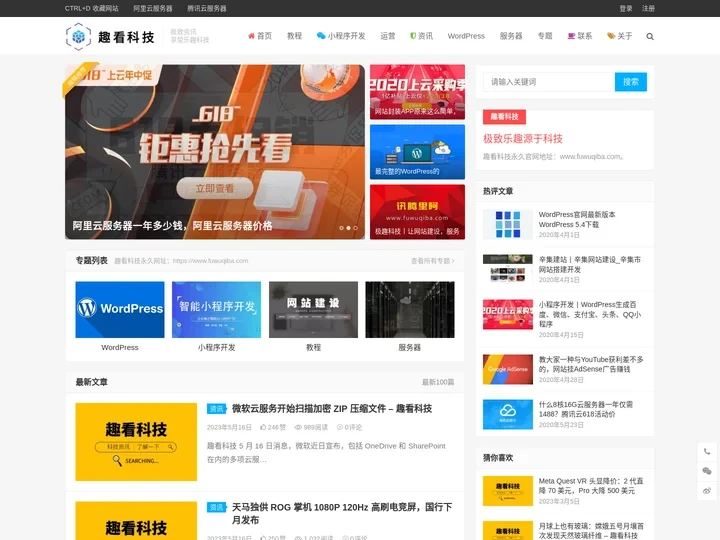The height and width of the screenshot is (540, 720).
Task: Open the red 讯腾里呵 banner thumbnail
Action: pos(417,212)
